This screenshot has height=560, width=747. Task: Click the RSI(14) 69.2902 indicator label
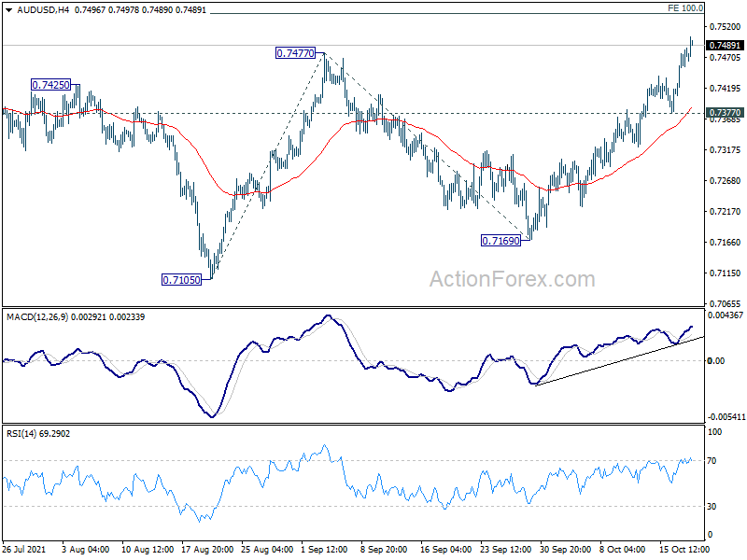point(38,434)
